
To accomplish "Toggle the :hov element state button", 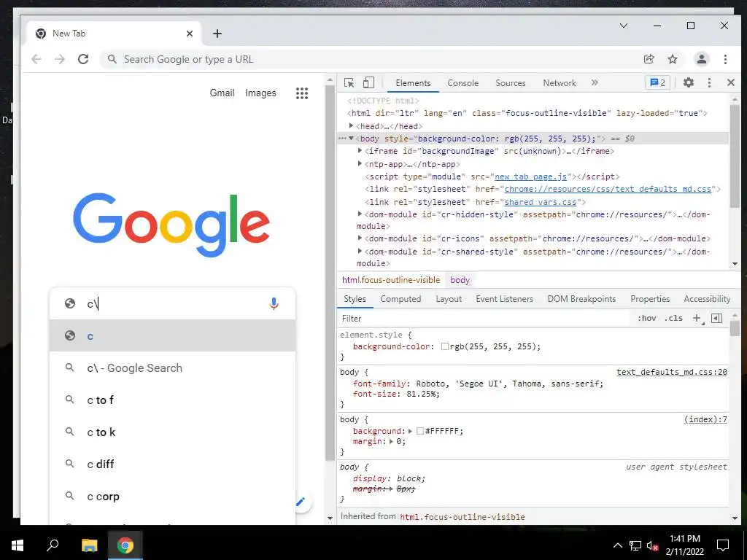I will [x=646, y=318].
